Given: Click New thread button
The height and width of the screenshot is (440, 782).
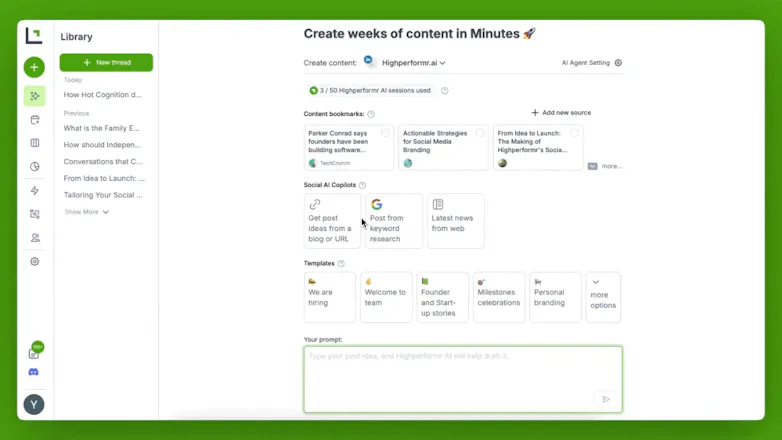Looking at the screenshot, I should click(106, 62).
